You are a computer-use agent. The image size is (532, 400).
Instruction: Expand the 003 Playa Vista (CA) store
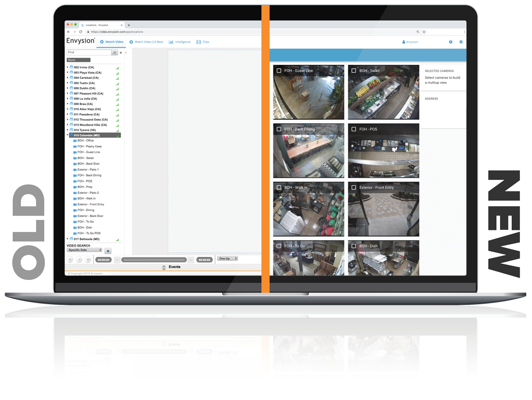pos(68,72)
